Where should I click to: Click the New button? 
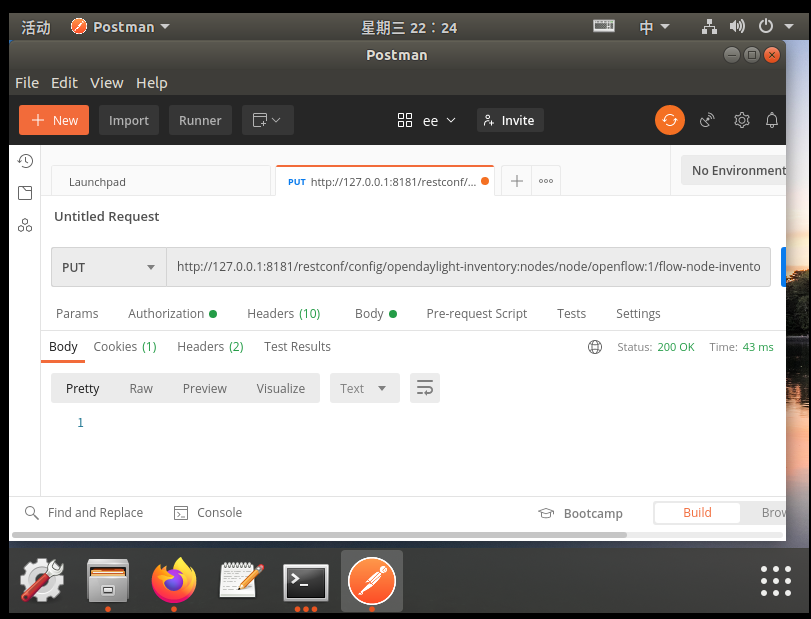(x=54, y=120)
